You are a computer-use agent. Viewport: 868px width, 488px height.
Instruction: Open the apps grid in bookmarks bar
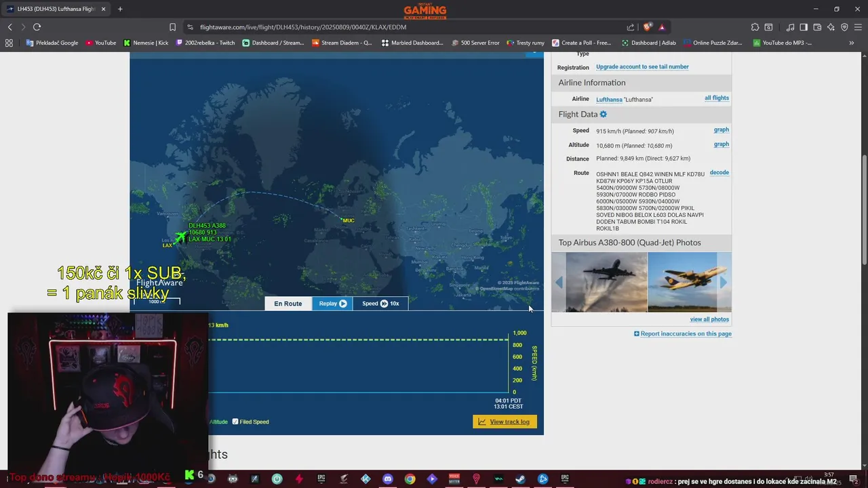9,43
